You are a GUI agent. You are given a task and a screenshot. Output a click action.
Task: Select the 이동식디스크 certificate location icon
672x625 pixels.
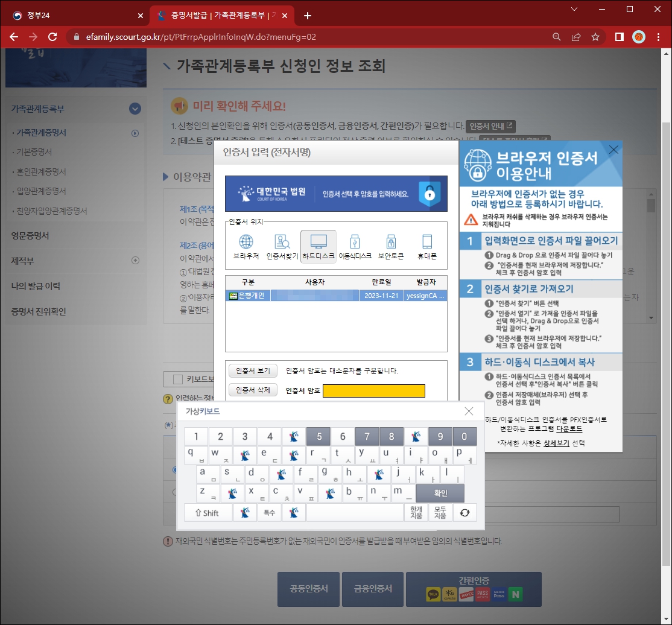355,247
